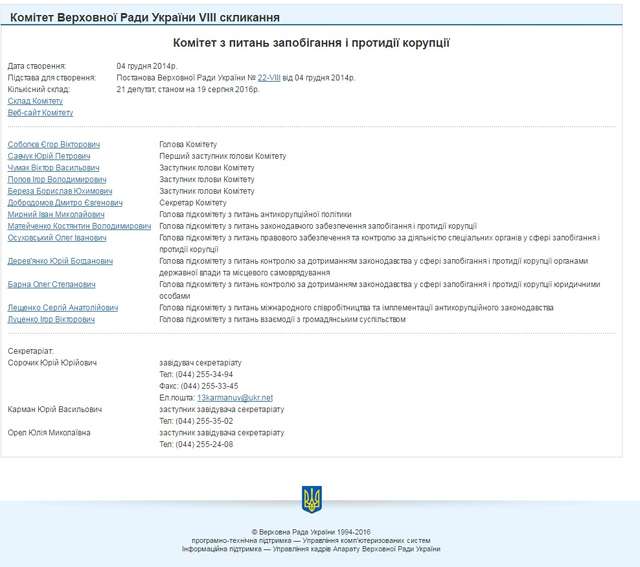Click the 'Дата створення:' label
640x567 pixels.
coord(37,66)
